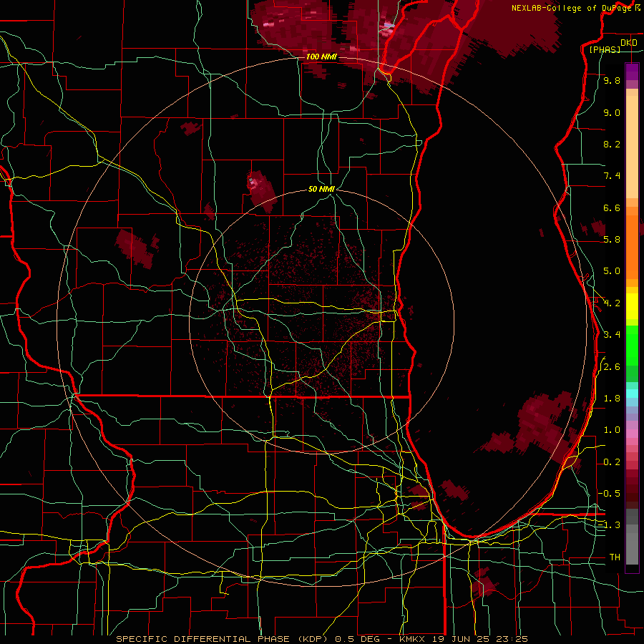Click the 6.6 value on the scale
This screenshot has width=644, height=644.
pos(612,208)
